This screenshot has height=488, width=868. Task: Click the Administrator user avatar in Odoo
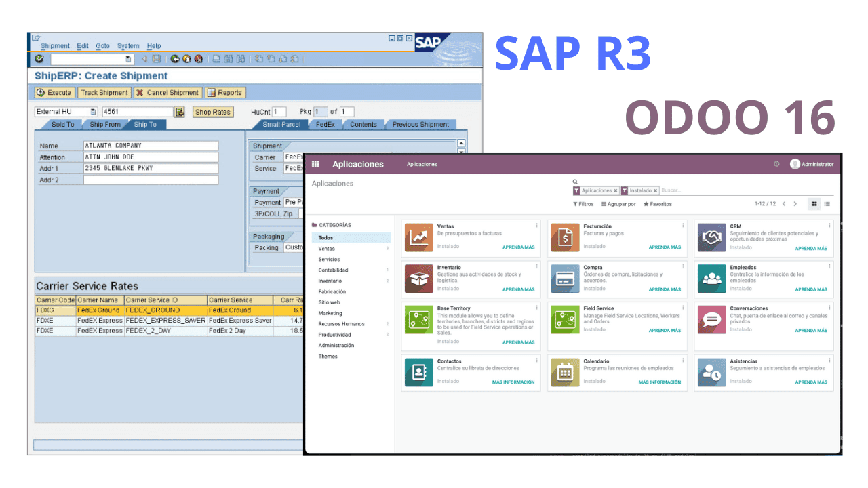coord(795,164)
